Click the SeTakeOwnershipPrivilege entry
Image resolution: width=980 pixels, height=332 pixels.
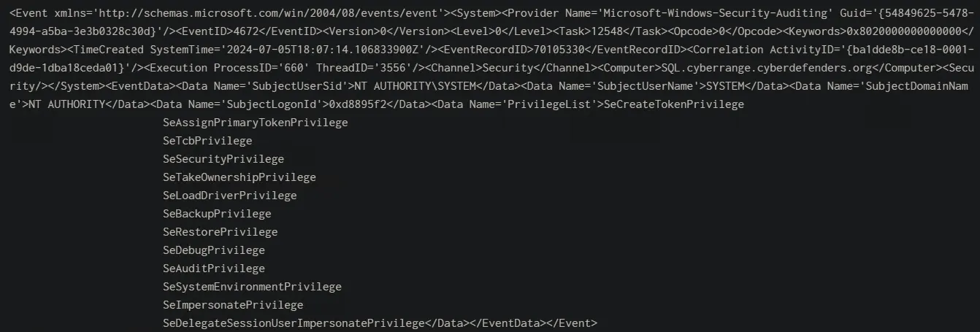pos(240,177)
